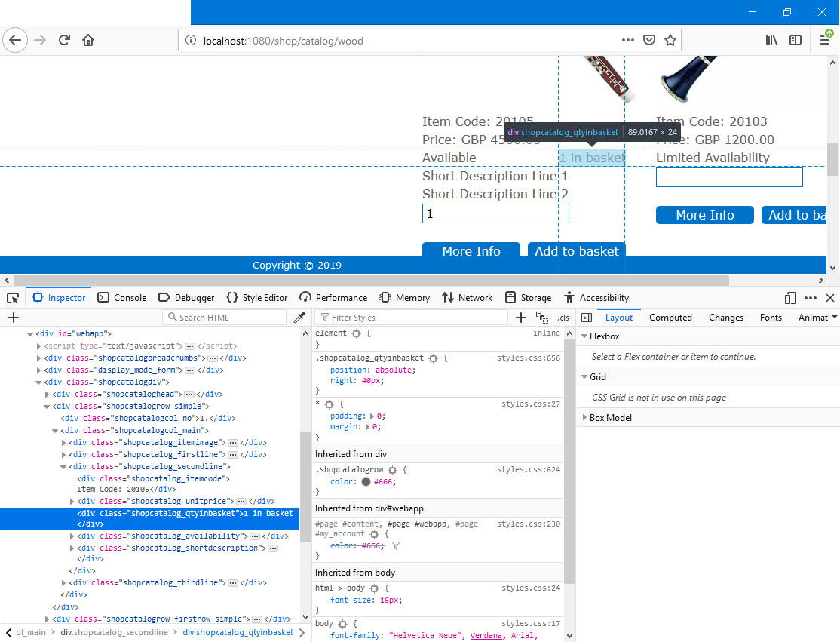
Task: Reload the current page
Action: point(64,40)
